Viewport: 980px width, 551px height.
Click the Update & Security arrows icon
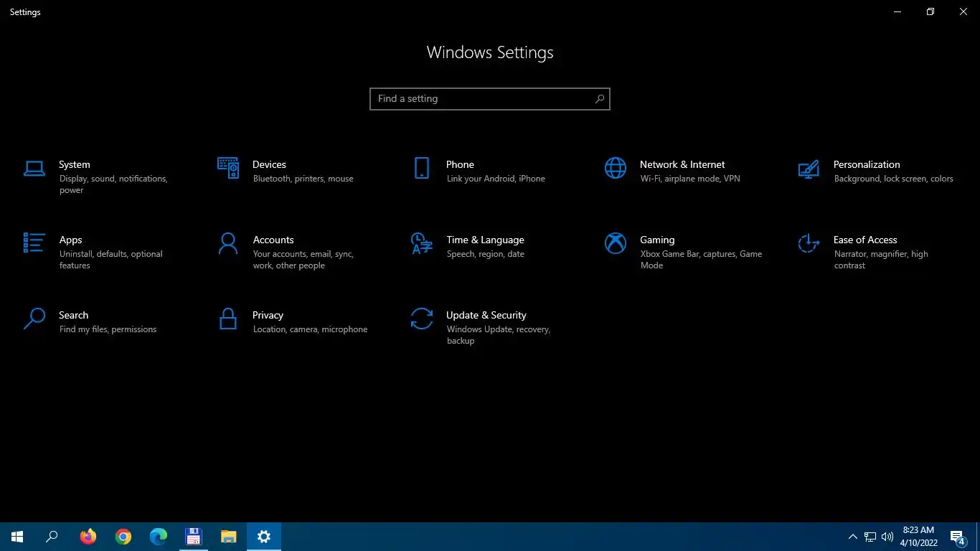click(422, 319)
